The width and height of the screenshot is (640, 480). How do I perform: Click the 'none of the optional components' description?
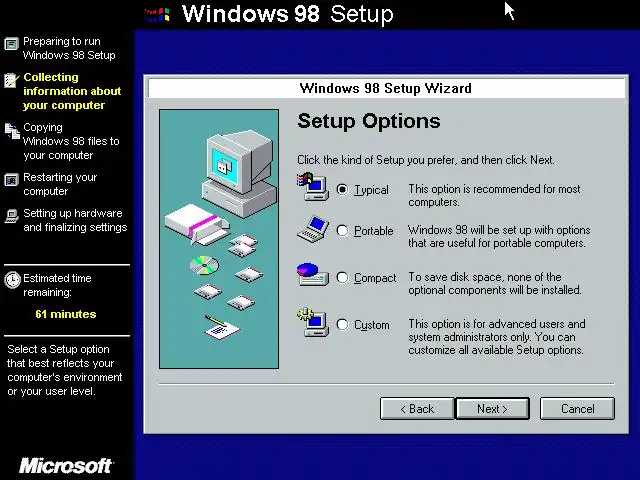point(495,283)
